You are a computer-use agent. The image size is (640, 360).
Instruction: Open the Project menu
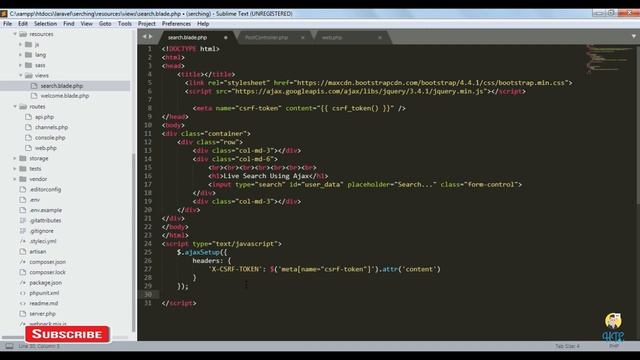pos(147,24)
